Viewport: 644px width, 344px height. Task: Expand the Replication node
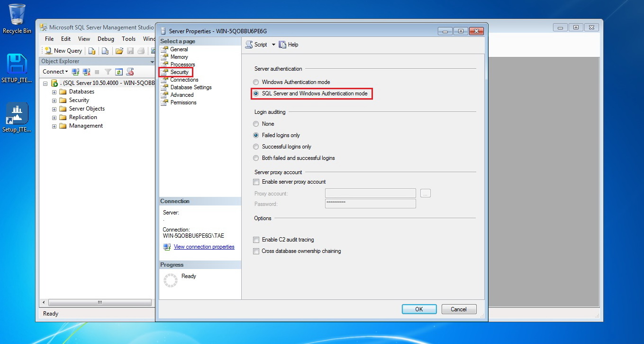click(54, 118)
